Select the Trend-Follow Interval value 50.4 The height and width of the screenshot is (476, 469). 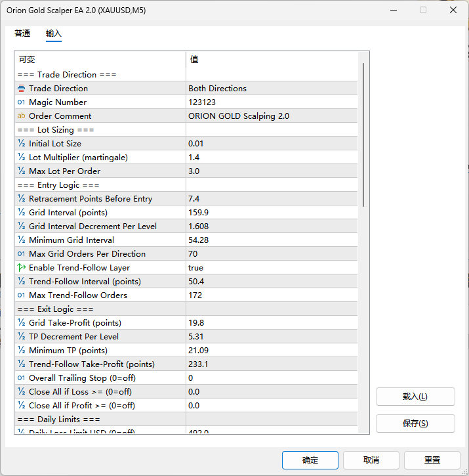[272, 282]
